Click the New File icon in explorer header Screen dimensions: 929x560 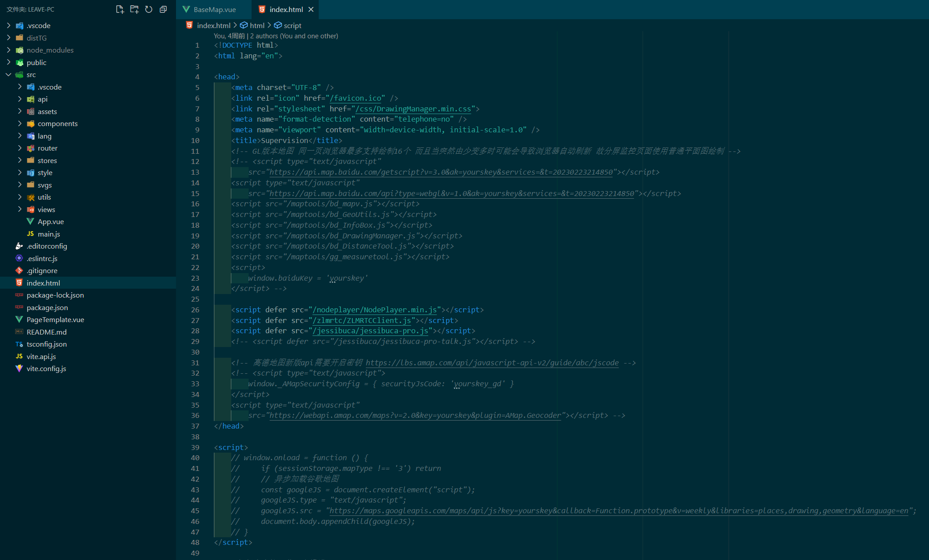click(119, 9)
